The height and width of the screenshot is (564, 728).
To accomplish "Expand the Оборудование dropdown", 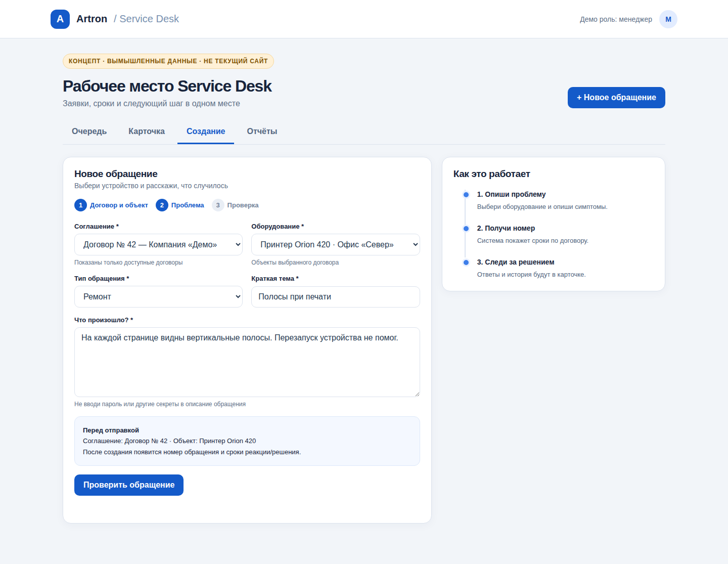I will [x=336, y=245].
